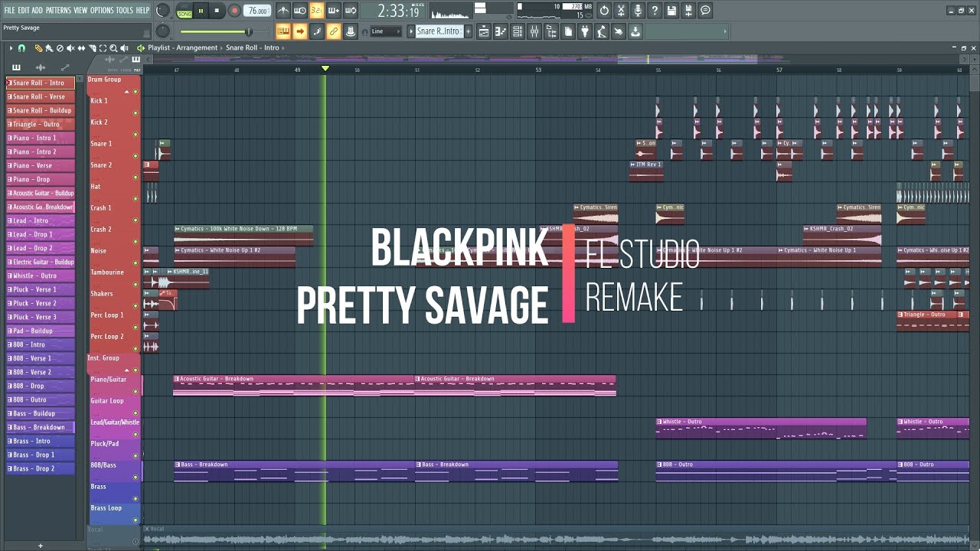Viewport: 980px width, 551px height.
Task: Toggle auto-scrolling arrow icon
Action: (x=300, y=31)
